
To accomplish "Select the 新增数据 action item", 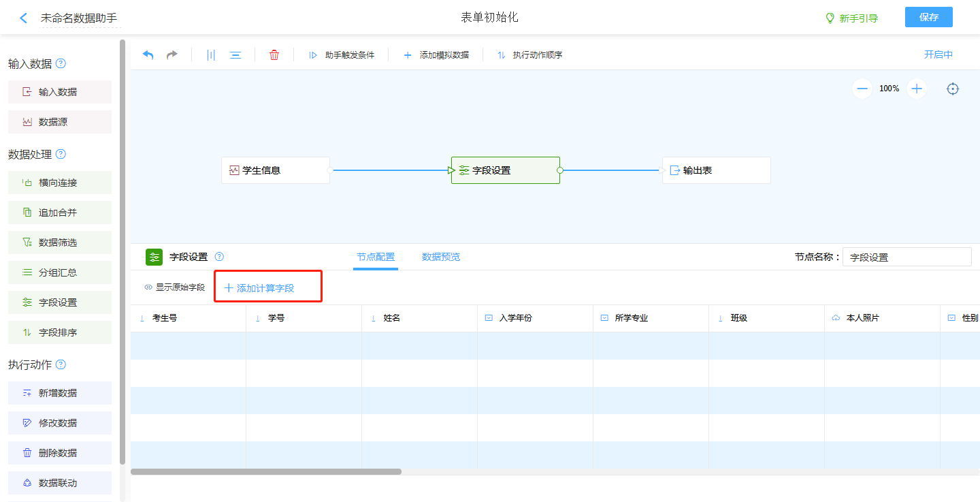I will pyautogui.click(x=60, y=393).
